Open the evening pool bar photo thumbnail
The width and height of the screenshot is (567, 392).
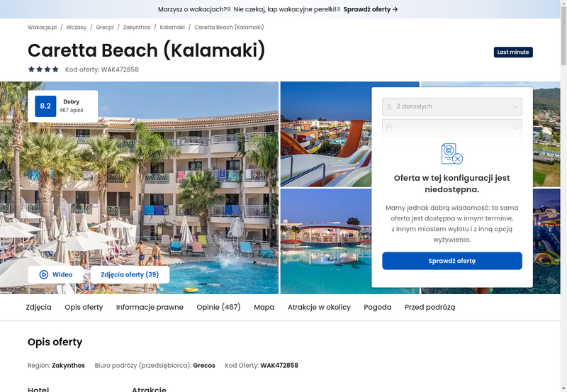(x=326, y=241)
